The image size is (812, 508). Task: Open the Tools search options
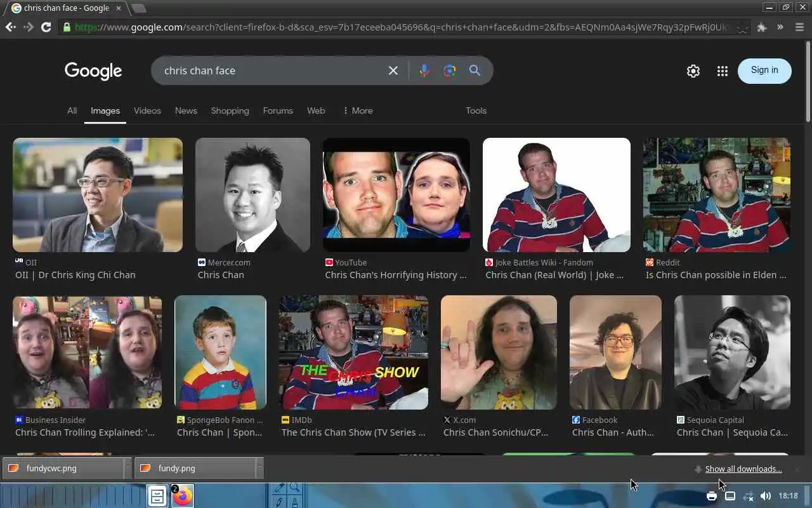[476, 110]
